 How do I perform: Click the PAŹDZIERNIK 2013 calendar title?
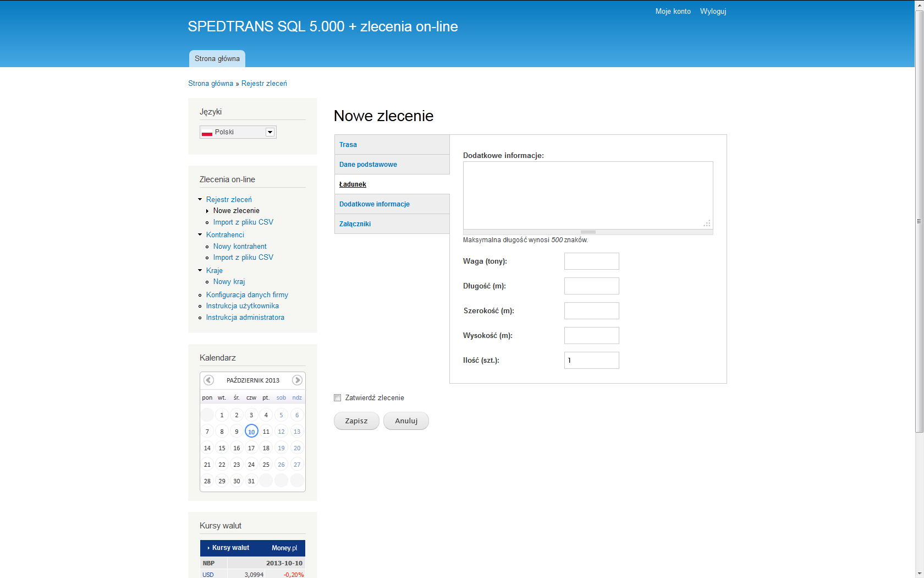[x=253, y=380]
